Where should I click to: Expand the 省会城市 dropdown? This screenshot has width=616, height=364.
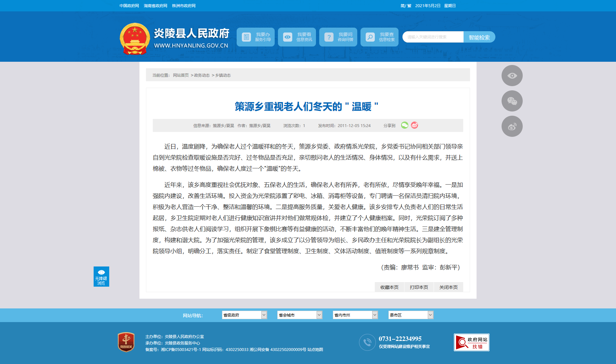tap(300, 315)
